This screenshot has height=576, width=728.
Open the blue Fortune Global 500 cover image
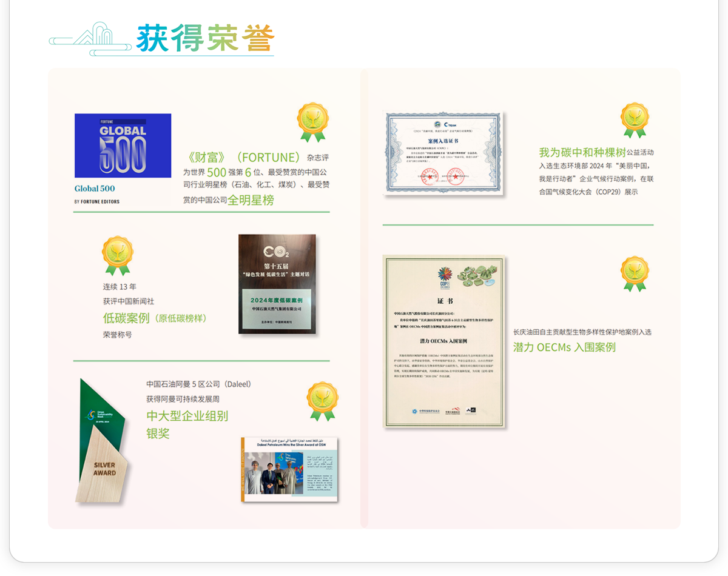(123, 146)
